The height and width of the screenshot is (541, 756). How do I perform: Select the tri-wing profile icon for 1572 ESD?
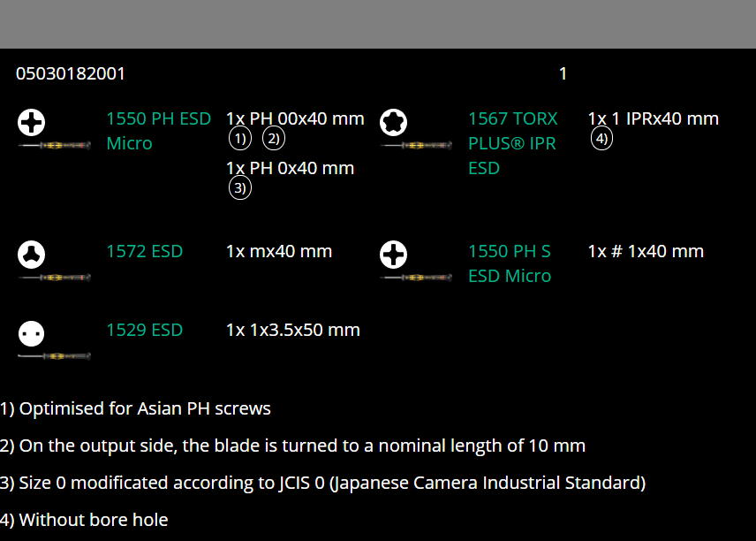[32, 255]
